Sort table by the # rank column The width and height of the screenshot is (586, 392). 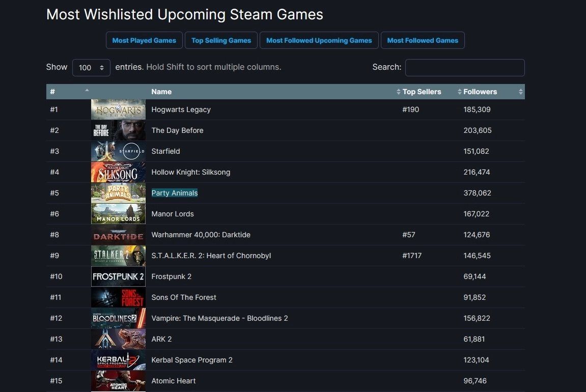[x=69, y=92]
